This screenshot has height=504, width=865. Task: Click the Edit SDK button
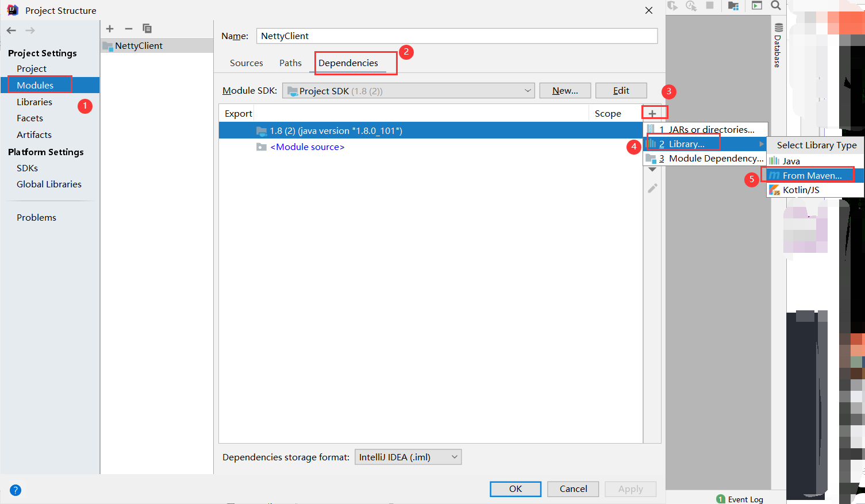[x=621, y=91]
